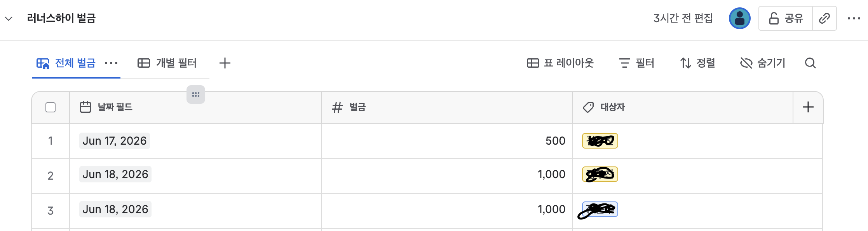The height and width of the screenshot is (231, 868).
Task: Collapse the chevron beside 러너스하이 벌금 title
Action: [x=9, y=18]
